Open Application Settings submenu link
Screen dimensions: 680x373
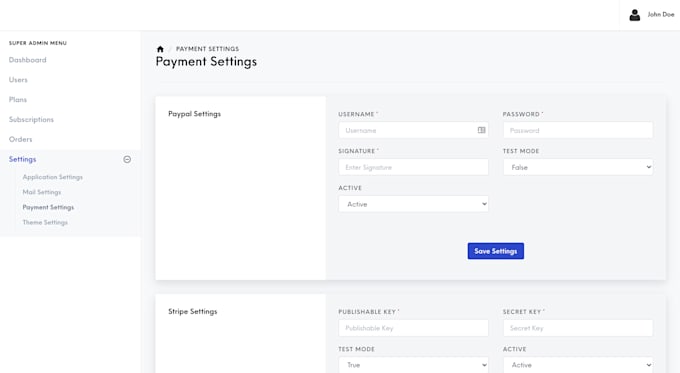pyautogui.click(x=52, y=177)
